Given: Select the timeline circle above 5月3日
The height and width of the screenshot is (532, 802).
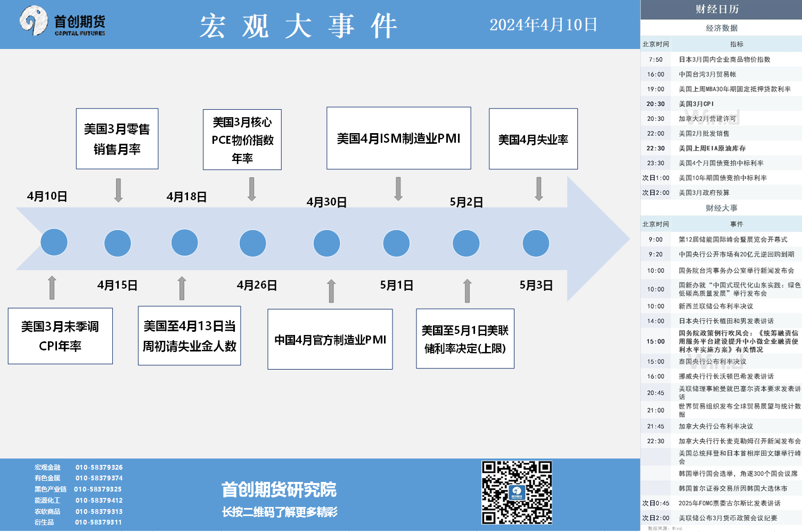Looking at the screenshot, I should pos(536,243).
